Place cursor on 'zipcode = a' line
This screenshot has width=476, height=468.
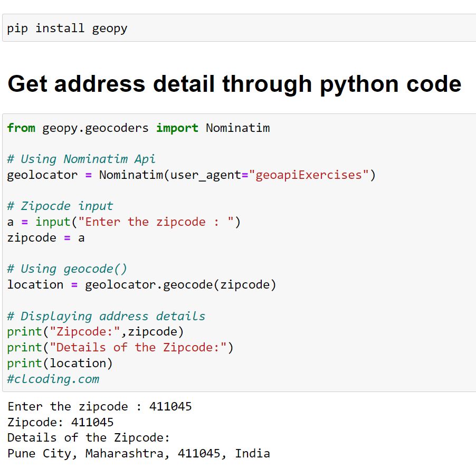point(46,237)
